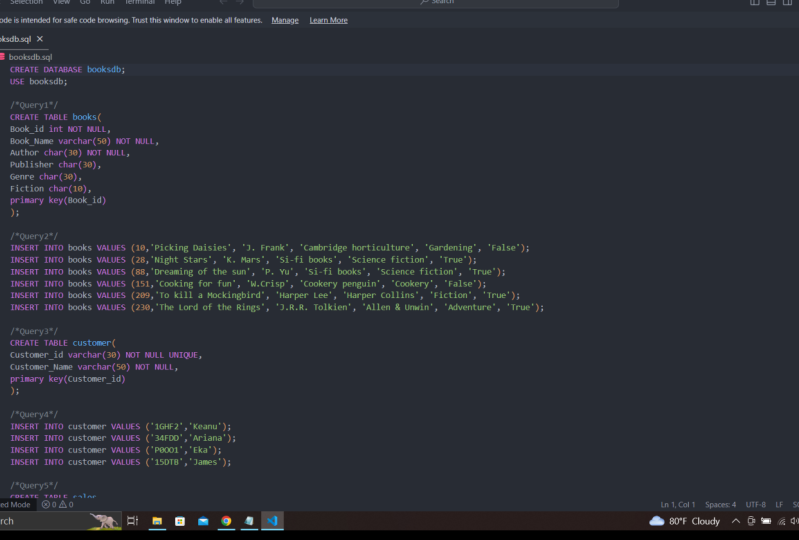Open the Selection menu

coord(26,3)
